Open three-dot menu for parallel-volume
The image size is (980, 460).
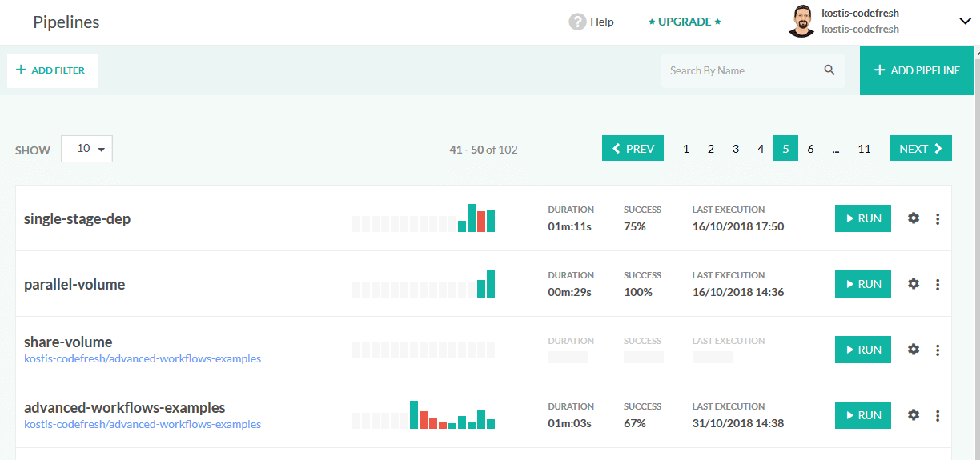click(x=938, y=284)
